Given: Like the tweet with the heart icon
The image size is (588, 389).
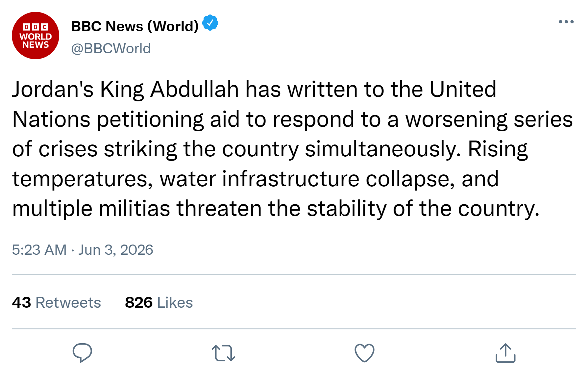Looking at the screenshot, I should click(x=364, y=353).
